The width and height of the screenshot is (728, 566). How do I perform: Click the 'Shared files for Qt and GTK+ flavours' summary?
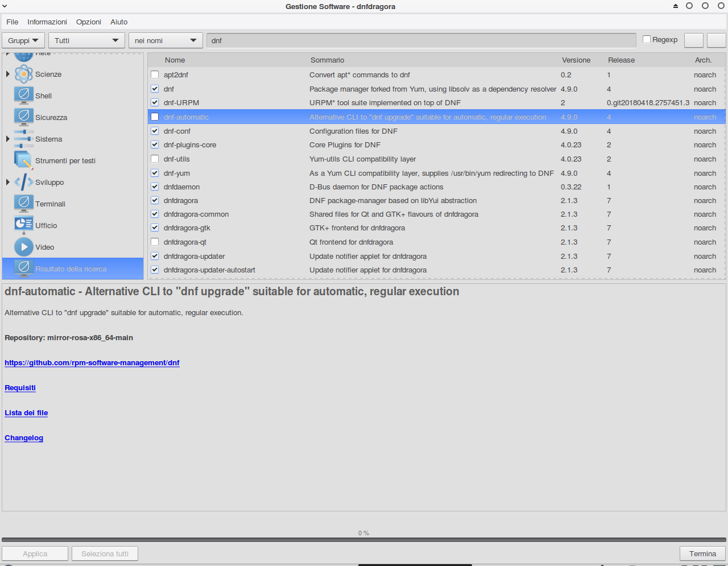point(394,214)
